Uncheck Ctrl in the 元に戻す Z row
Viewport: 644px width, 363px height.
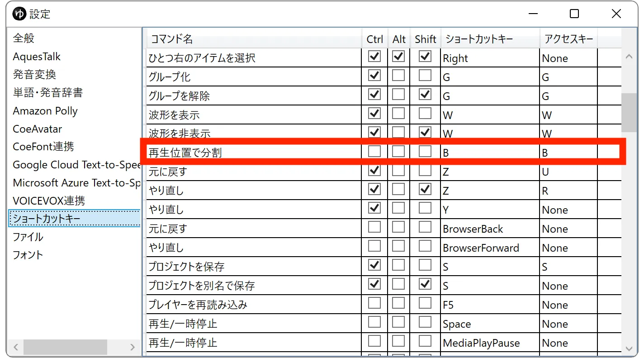(374, 171)
